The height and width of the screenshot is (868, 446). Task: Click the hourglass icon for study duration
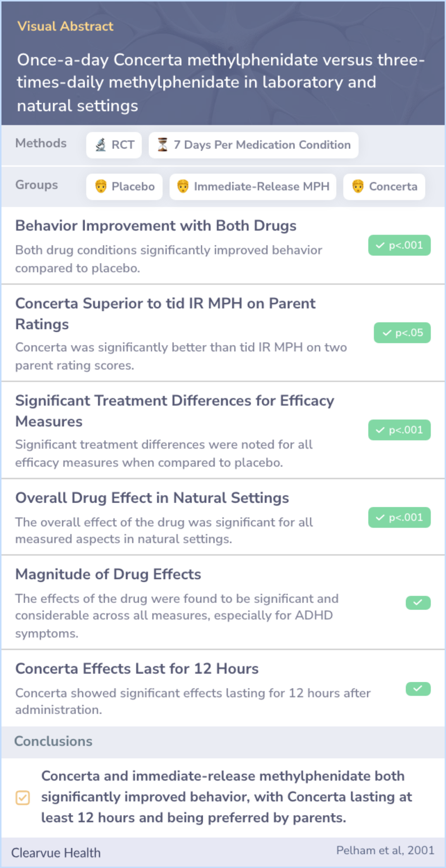163,145
